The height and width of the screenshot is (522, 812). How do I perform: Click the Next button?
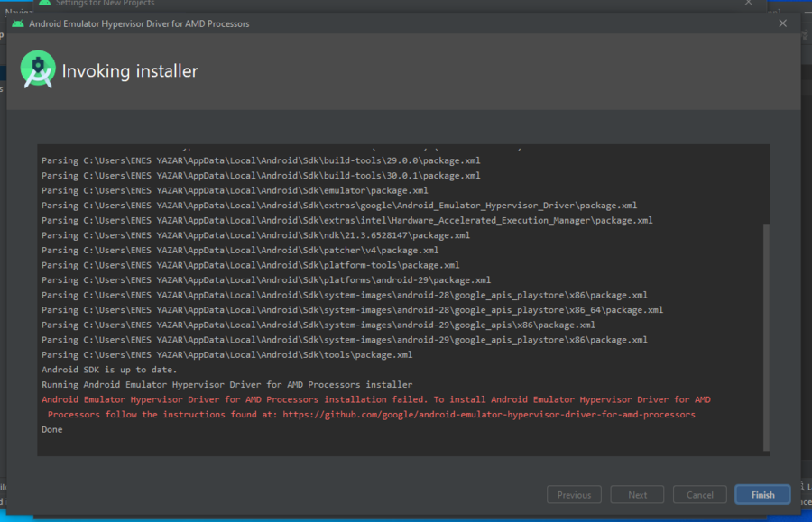[x=637, y=495]
